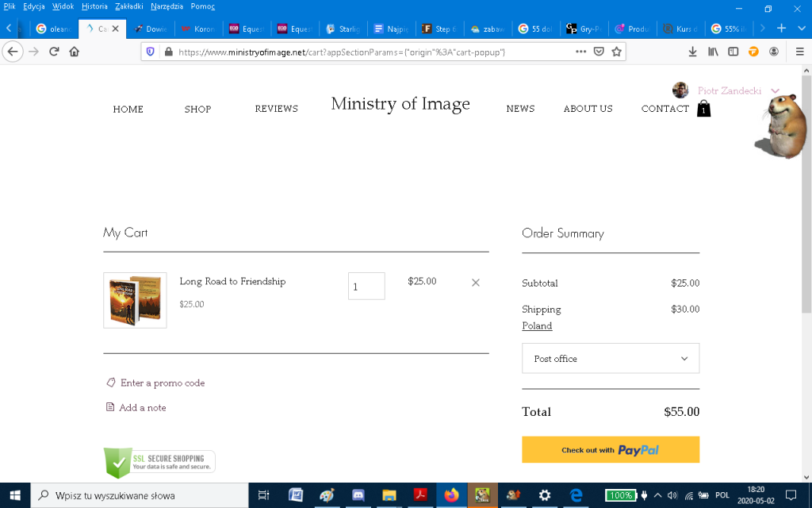Click the quantity input field
Image resolution: width=812 pixels, height=508 pixels.
(x=366, y=287)
